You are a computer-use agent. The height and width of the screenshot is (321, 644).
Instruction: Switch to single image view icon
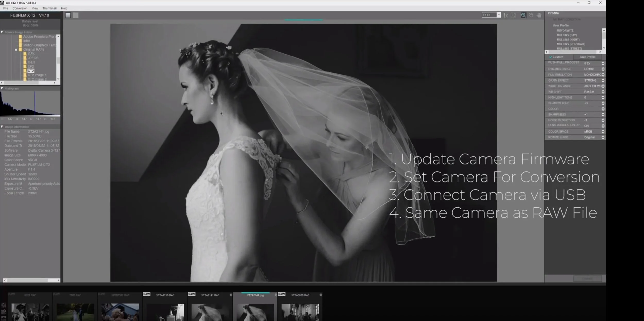point(68,15)
